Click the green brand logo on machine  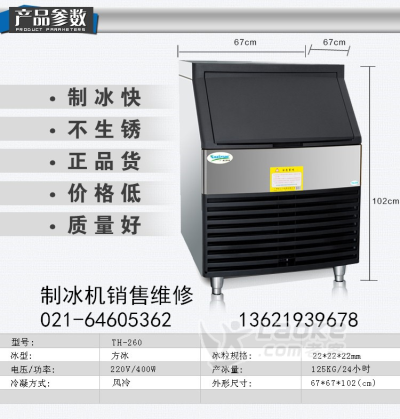coord(220,157)
